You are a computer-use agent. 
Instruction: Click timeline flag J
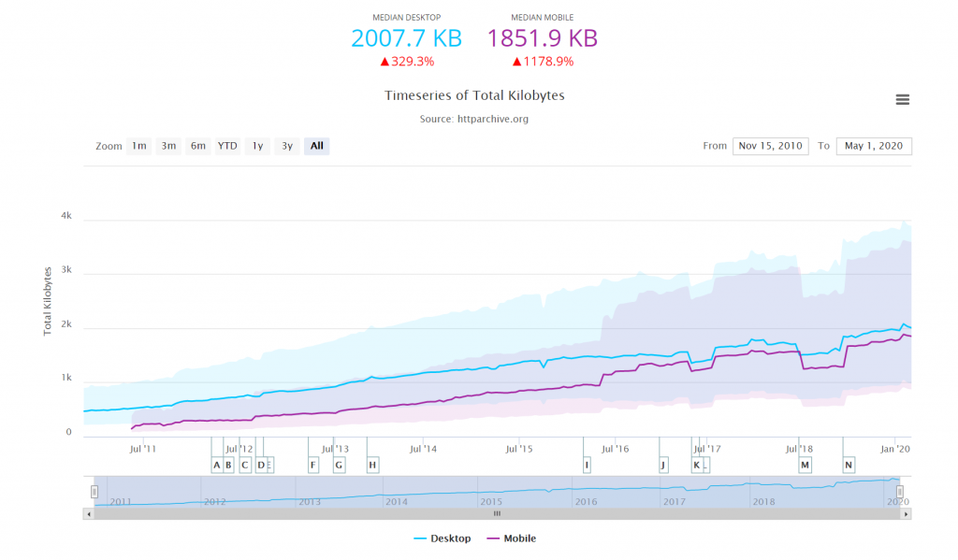point(663,466)
